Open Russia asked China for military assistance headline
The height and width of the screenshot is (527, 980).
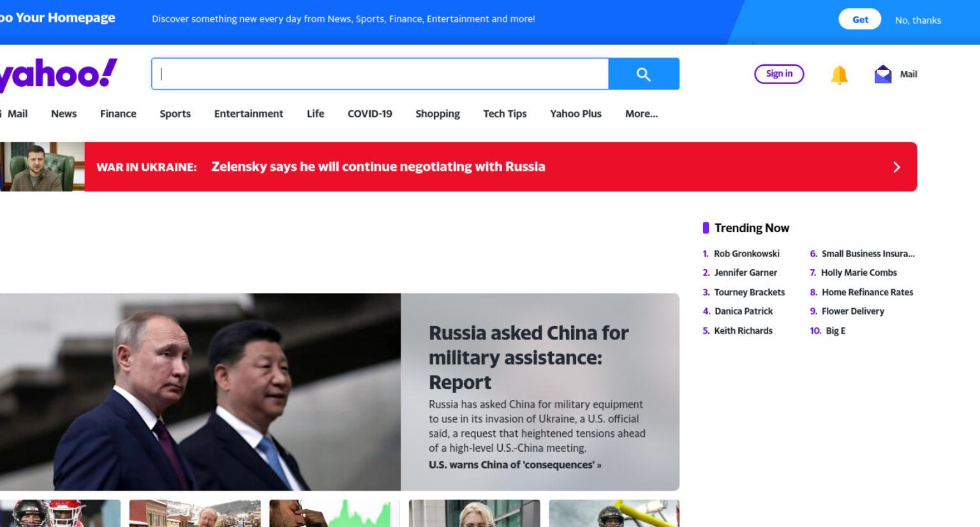tap(528, 357)
